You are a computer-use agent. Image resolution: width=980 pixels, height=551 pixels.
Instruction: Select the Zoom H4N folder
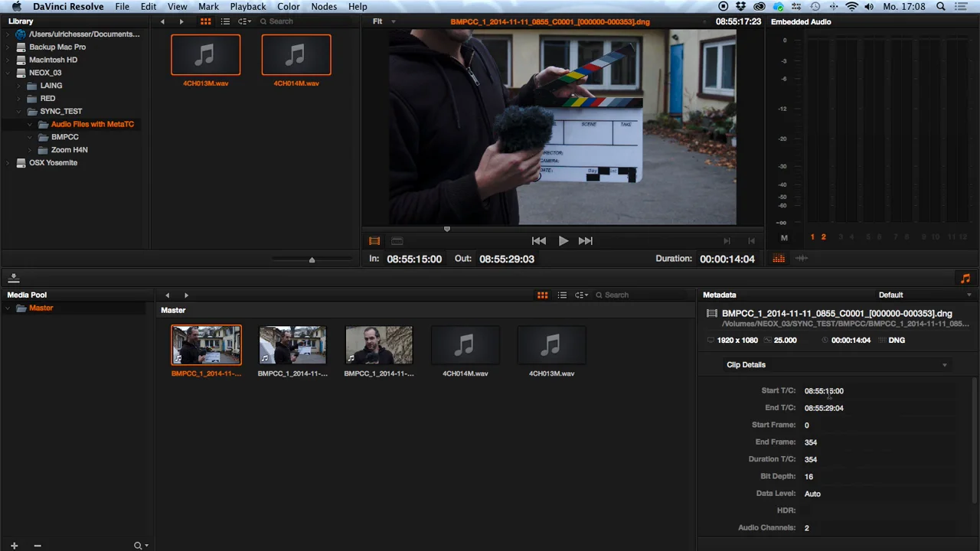pyautogui.click(x=69, y=150)
